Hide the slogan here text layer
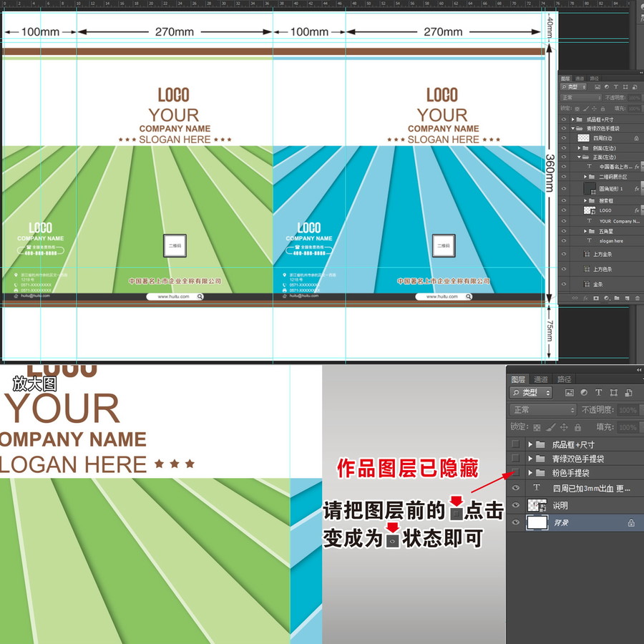The image size is (644, 644). pyautogui.click(x=564, y=240)
